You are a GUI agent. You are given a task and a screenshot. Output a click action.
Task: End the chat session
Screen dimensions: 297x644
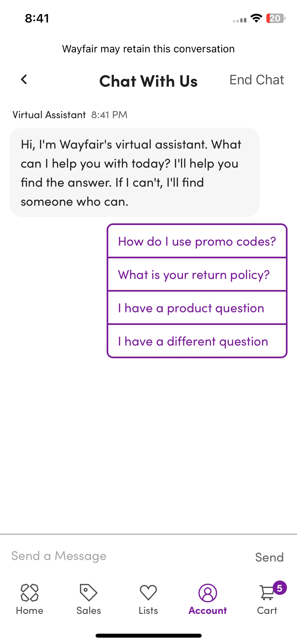pyautogui.click(x=257, y=80)
